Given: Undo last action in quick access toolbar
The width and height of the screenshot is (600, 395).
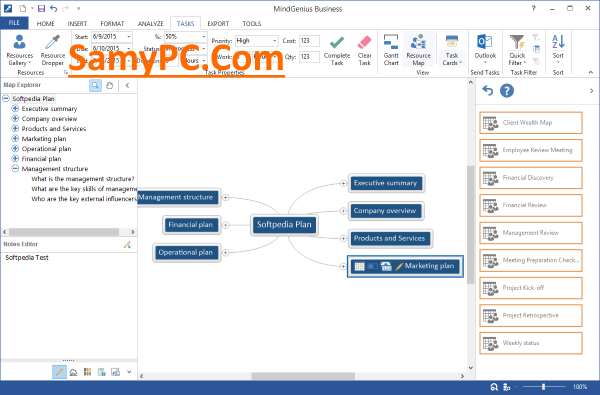Looking at the screenshot, I should coord(53,8).
